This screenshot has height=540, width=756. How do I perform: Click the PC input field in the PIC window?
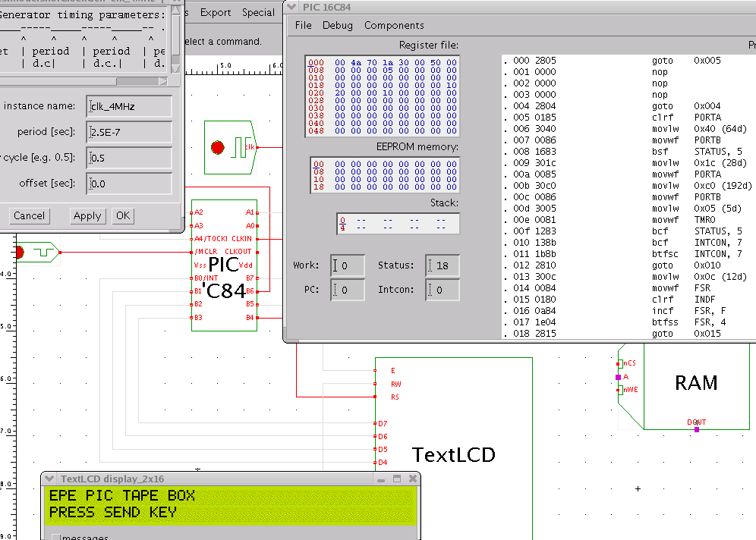click(x=346, y=290)
